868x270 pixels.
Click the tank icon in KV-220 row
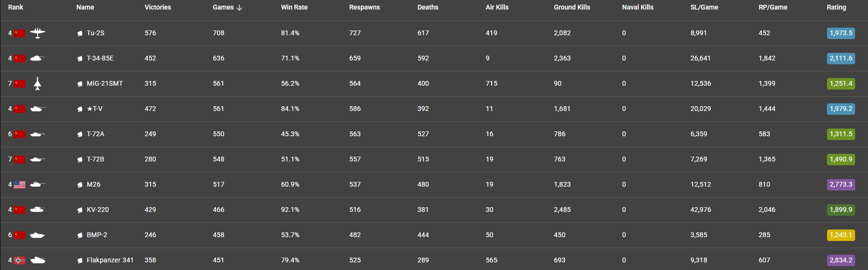point(37,210)
